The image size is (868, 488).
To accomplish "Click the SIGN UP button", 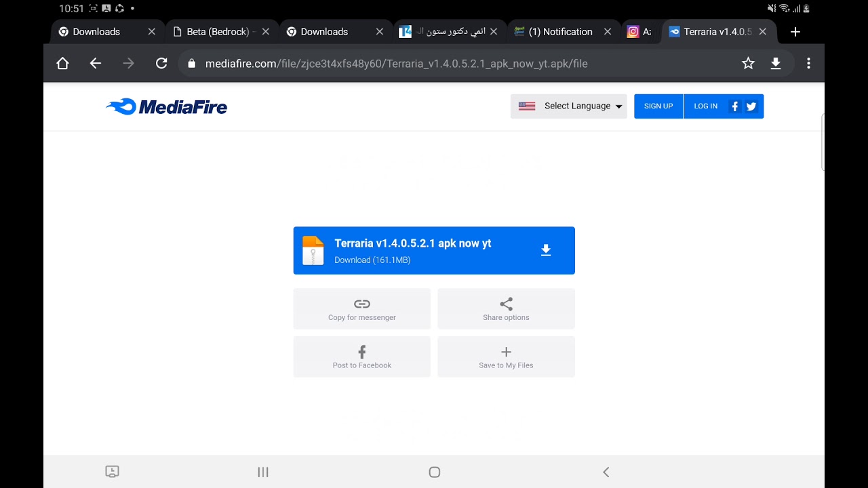I will [x=658, y=106].
